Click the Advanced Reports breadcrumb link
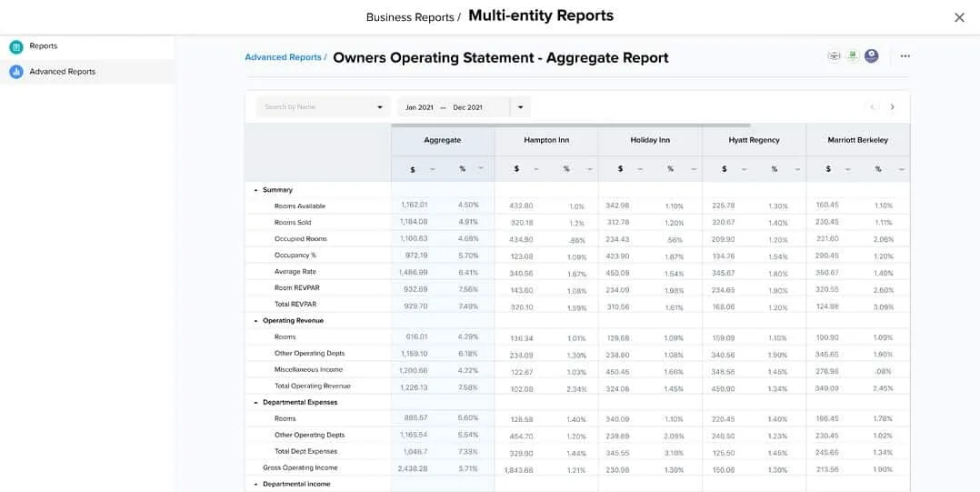The width and height of the screenshot is (980, 492). [283, 57]
